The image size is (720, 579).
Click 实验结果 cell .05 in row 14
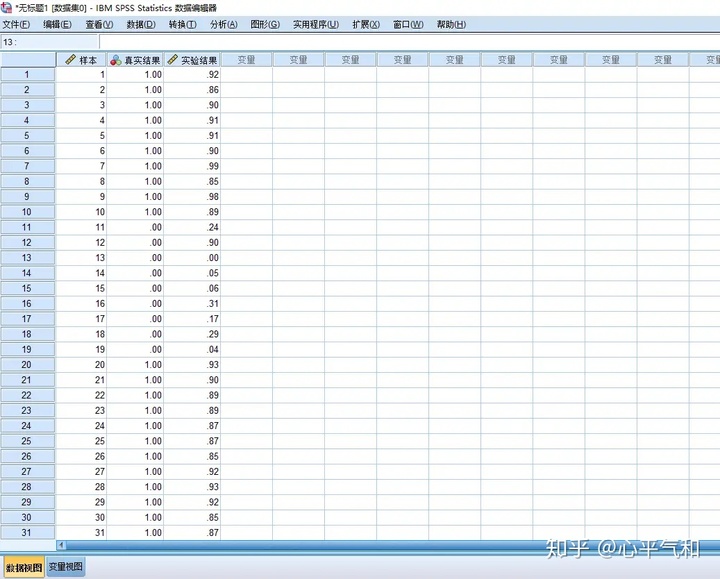coord(192,273)
